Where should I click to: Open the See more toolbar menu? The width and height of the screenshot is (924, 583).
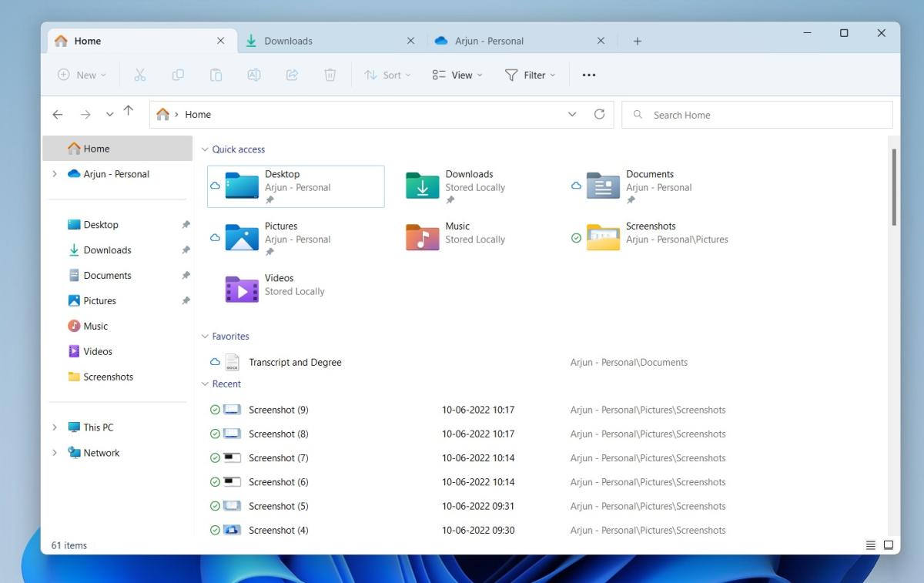pos(589,75)
